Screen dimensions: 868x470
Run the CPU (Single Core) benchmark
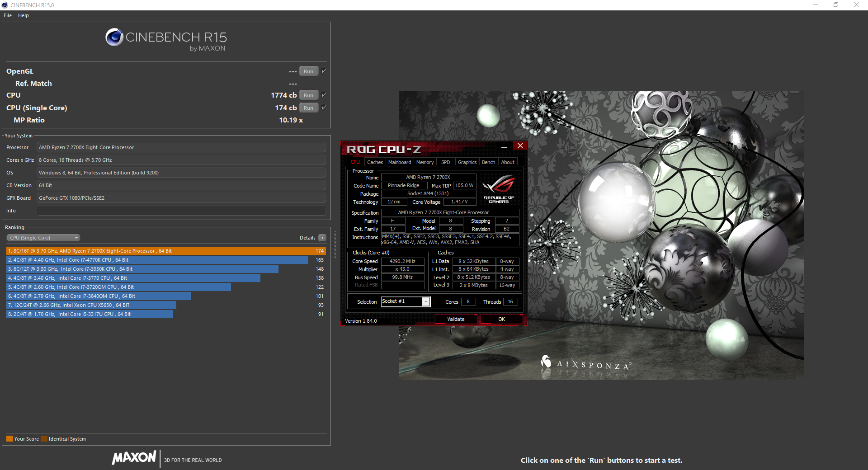click(x=309, y=108)
